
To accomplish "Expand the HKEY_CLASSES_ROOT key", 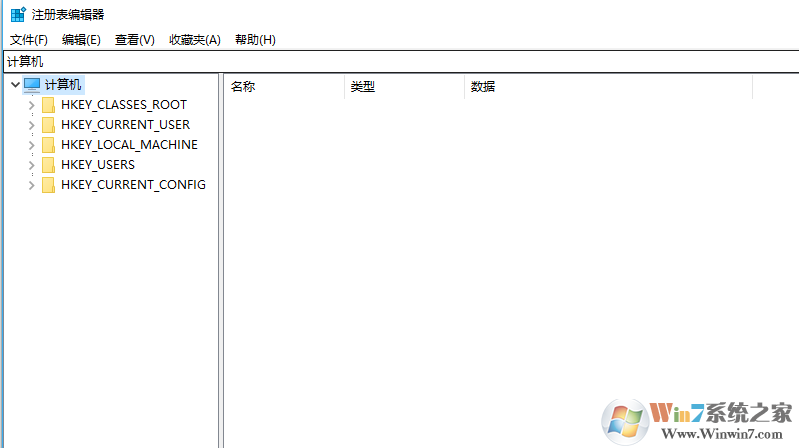I will tap(32, 105).
